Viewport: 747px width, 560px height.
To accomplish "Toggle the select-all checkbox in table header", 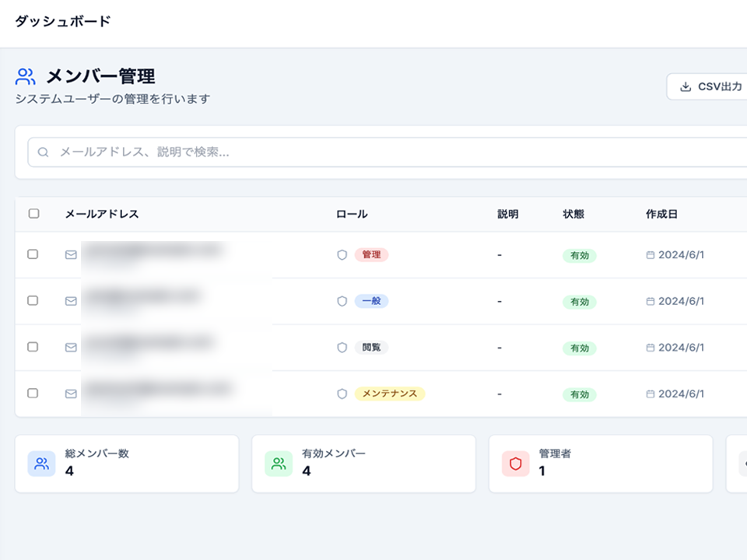I will 33,214.
